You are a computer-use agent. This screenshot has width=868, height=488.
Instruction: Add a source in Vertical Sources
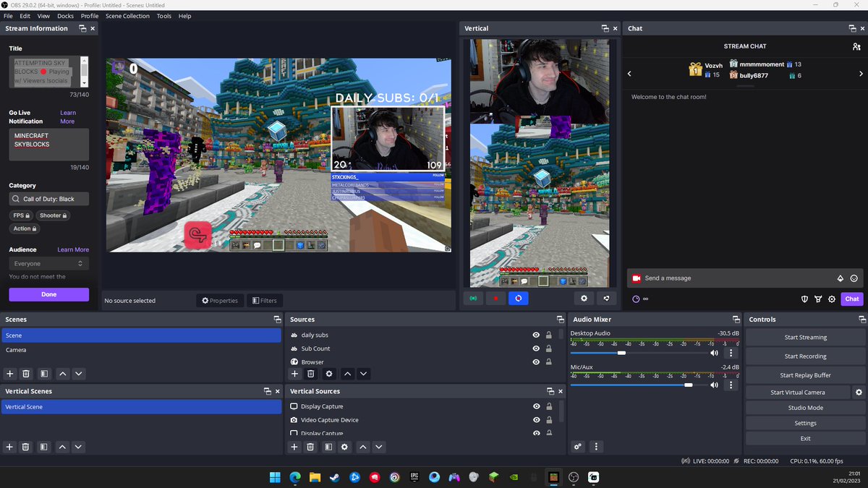(294, 447)
